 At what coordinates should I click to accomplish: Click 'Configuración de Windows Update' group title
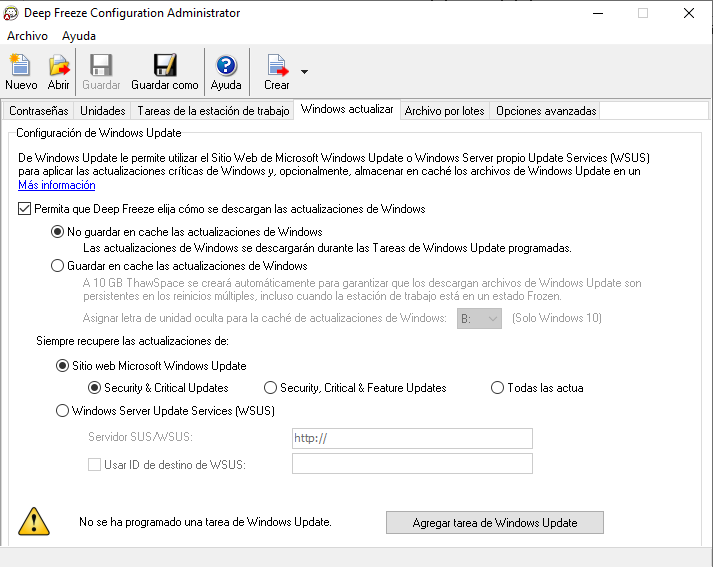click(99, 133)
